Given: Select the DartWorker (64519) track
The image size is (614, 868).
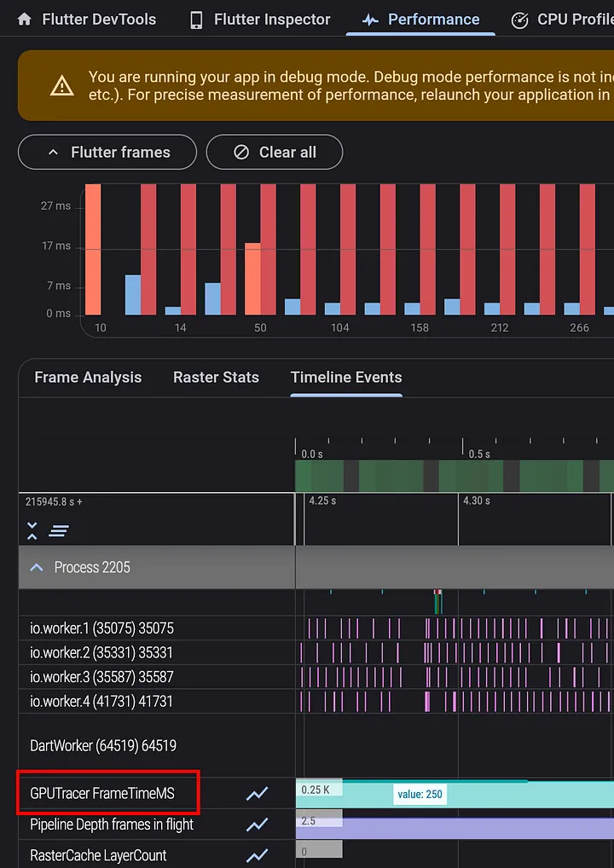Looking at the screenshot, I should pos(103,745).
